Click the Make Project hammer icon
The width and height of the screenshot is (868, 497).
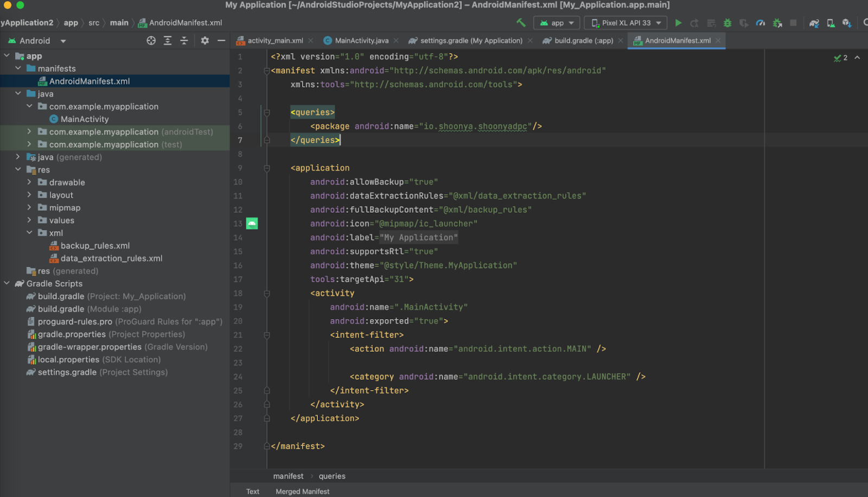click(x=521, y=23)
